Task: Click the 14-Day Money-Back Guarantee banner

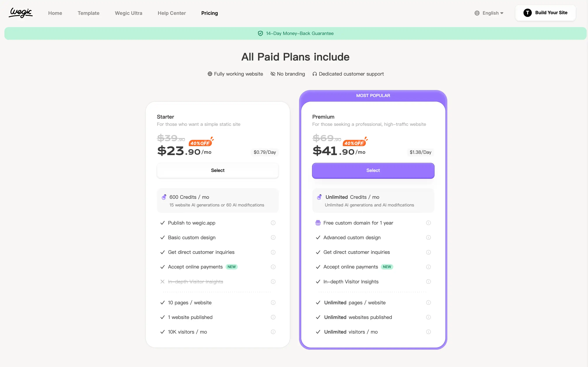Action: click(296, 33)
